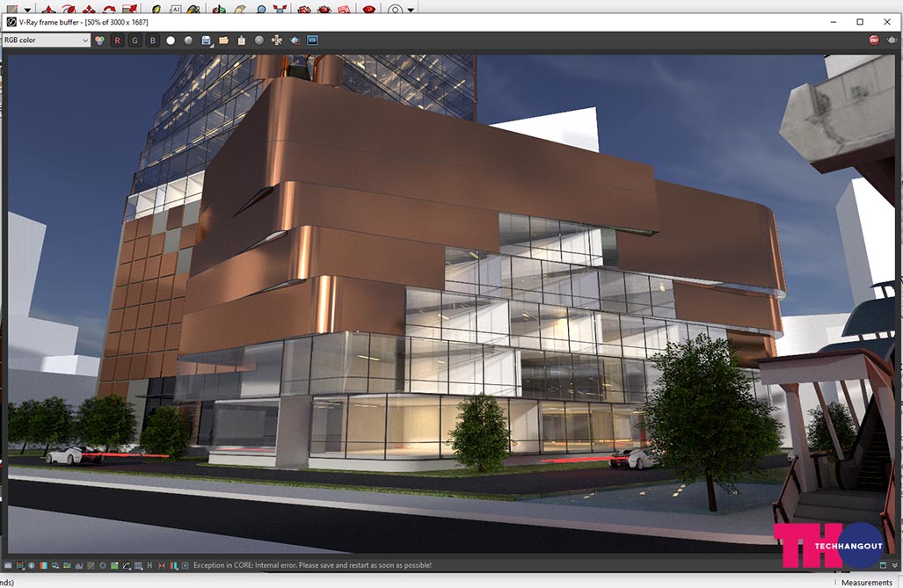Click the small blue icon at bottom-right corner

tap(883, 565)
